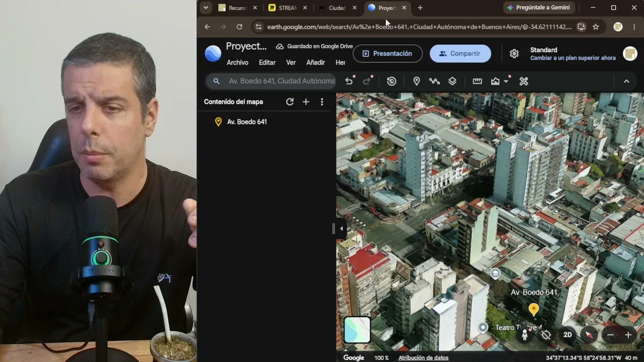Open the map style thumbnail

tap(357, 330)
